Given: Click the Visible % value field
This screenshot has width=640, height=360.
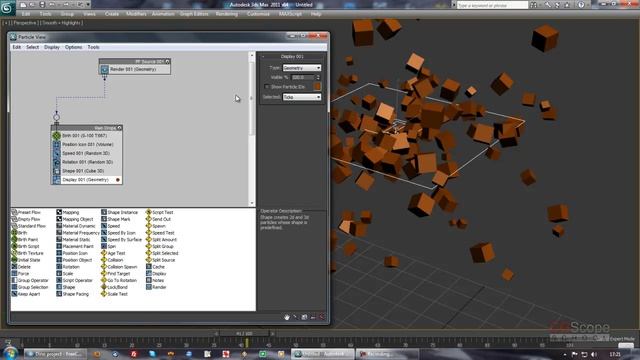Looking at the screenshot, I should 303,77.
